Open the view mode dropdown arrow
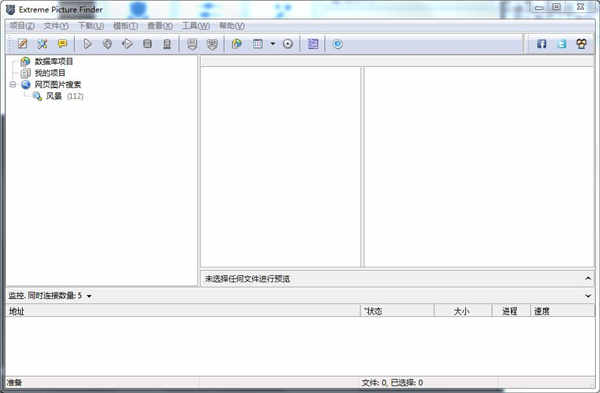Image resolution: width=600 pixels, height=393 pixels. click(x=272, y=44)
